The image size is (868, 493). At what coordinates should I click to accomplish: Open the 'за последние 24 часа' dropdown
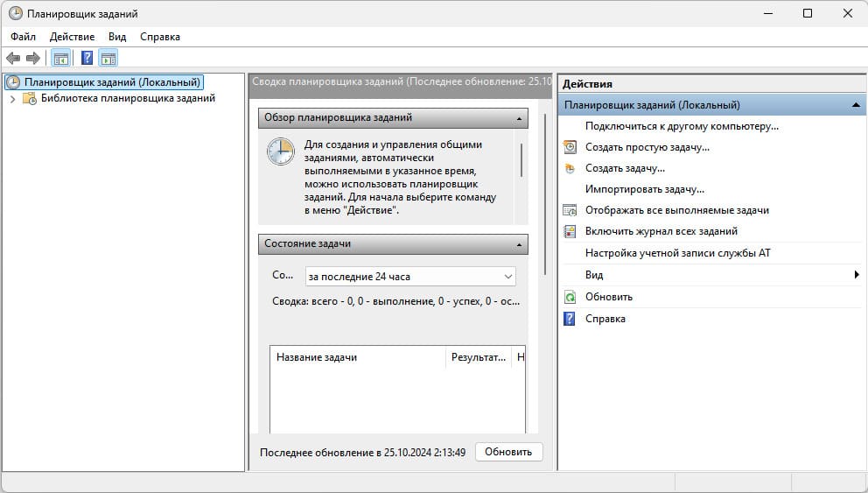pos(409,277)
